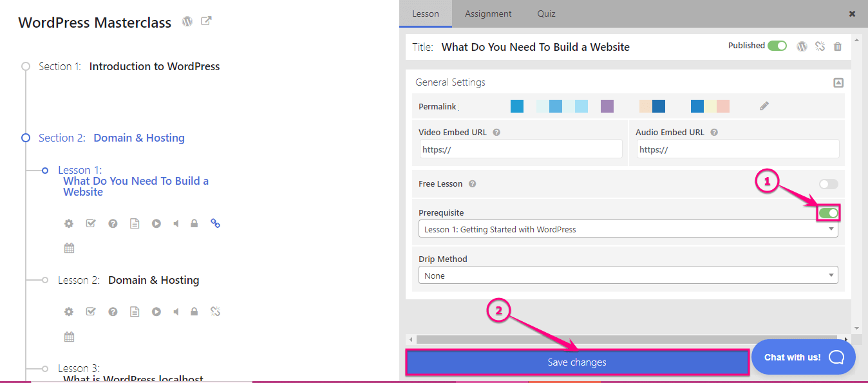Edit the lesson Title field
Screen dimensions: 868x383
click(536, 47)
